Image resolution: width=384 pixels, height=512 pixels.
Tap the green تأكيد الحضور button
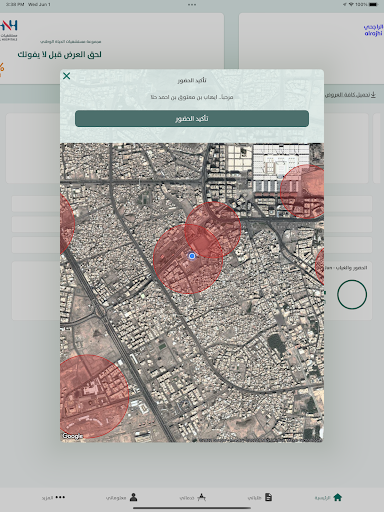[192, 119]
